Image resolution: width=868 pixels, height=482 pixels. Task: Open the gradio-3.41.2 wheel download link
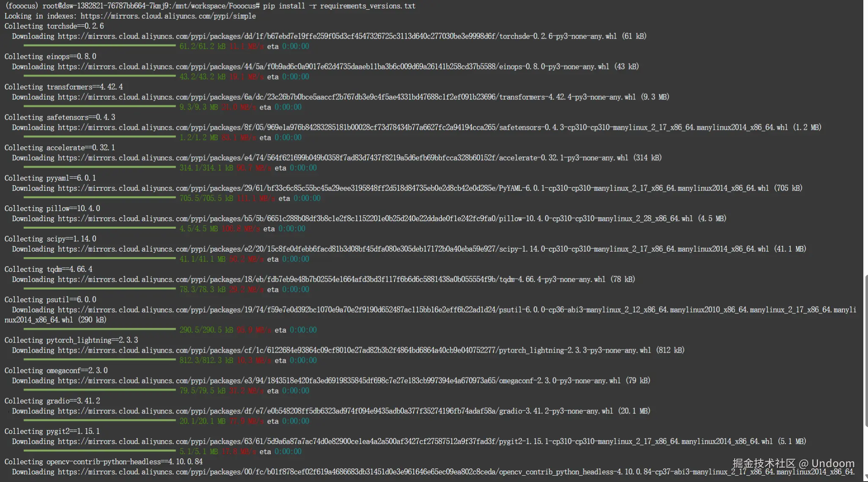coord(335,411)
